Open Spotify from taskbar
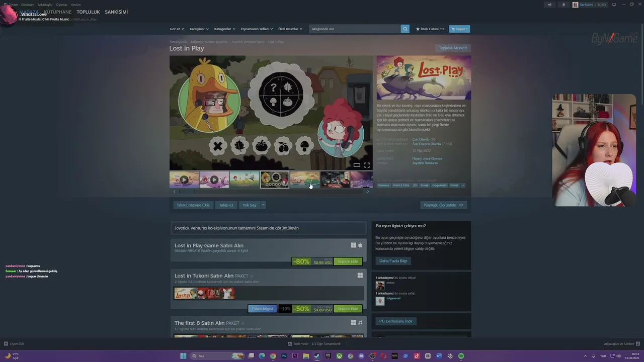The image size is (644, 362). coord(461,356)
